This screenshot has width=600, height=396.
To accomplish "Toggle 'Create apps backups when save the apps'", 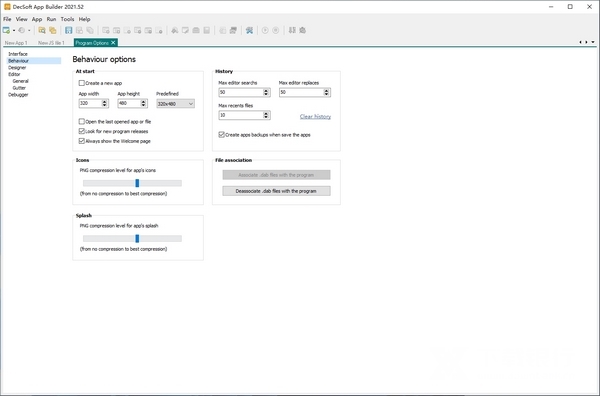I will 221,135.
